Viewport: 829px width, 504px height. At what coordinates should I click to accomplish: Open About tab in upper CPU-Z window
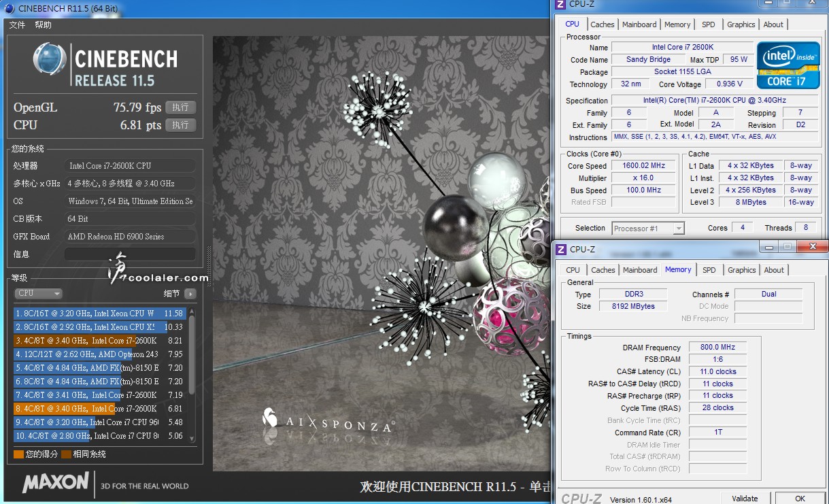click(x=773, y=24)
